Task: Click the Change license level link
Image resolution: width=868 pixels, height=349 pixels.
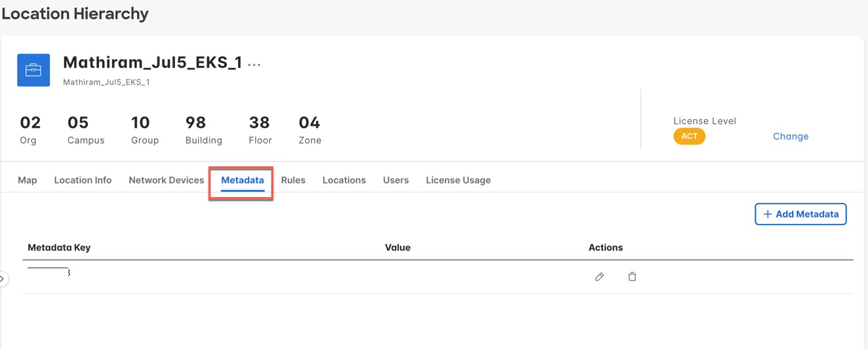Action: (x=791, y=136)
